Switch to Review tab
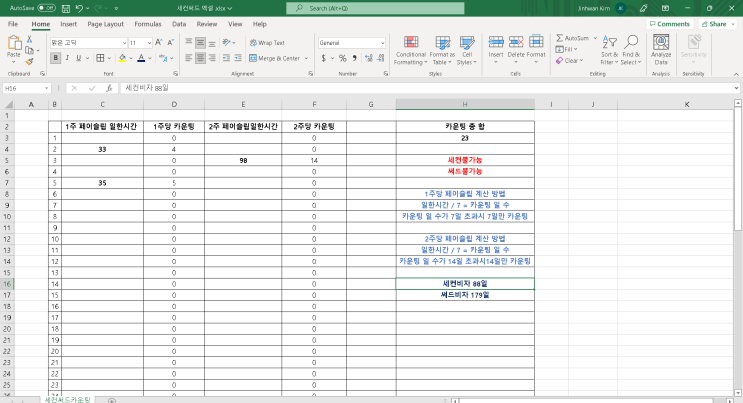The width and height of the screenshot is (743, 403). pyautogui.click(x=207, y=24)
